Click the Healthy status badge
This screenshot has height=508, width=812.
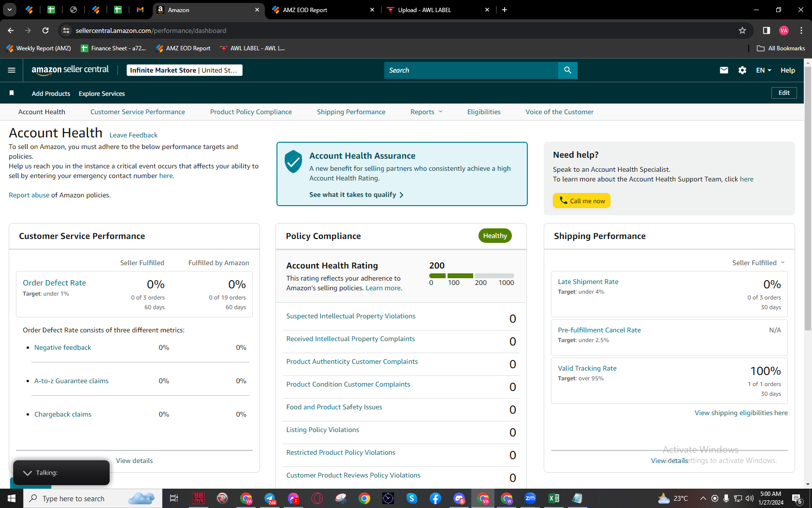[495, 236]
